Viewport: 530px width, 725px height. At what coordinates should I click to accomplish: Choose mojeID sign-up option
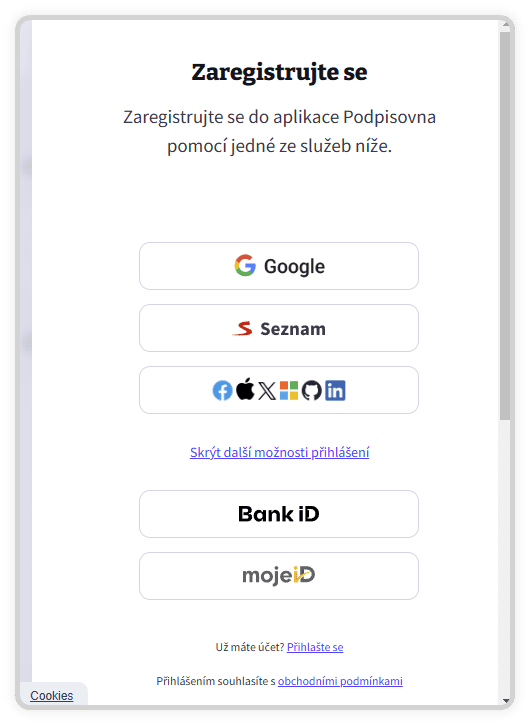[279, 576]
